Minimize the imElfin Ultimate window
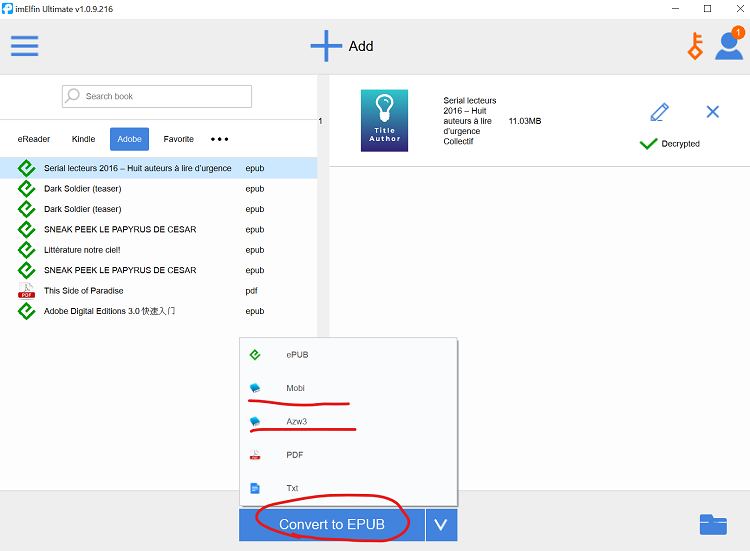This screenshot has width=750, height=551. [x=675, y=9]
